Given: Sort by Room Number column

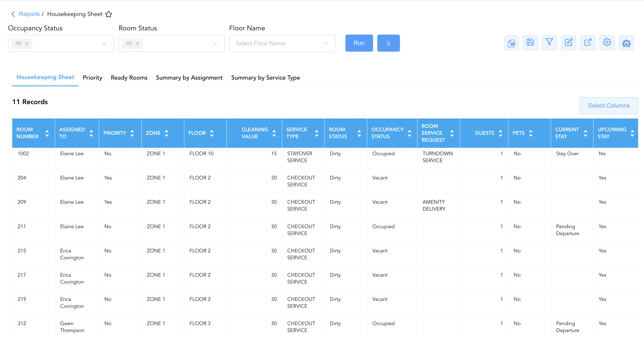Looking at the screenshot, I should pyautogui.click(x=47, y=133).
